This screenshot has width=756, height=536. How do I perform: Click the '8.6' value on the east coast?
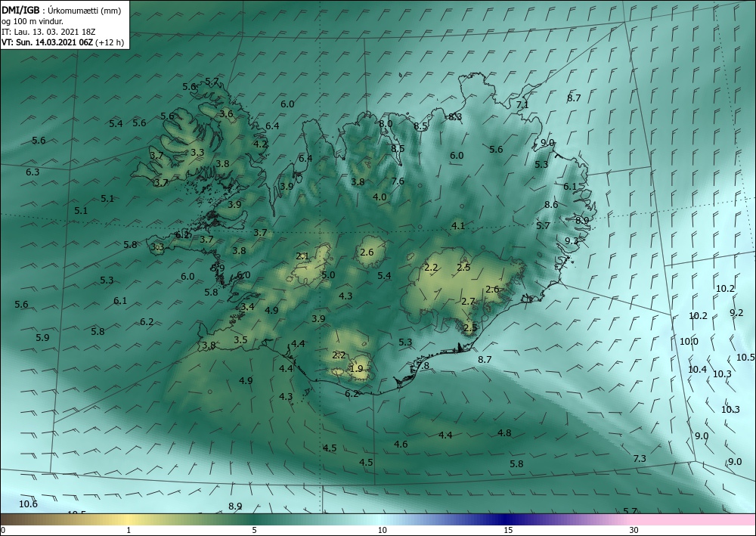point(551,204)
